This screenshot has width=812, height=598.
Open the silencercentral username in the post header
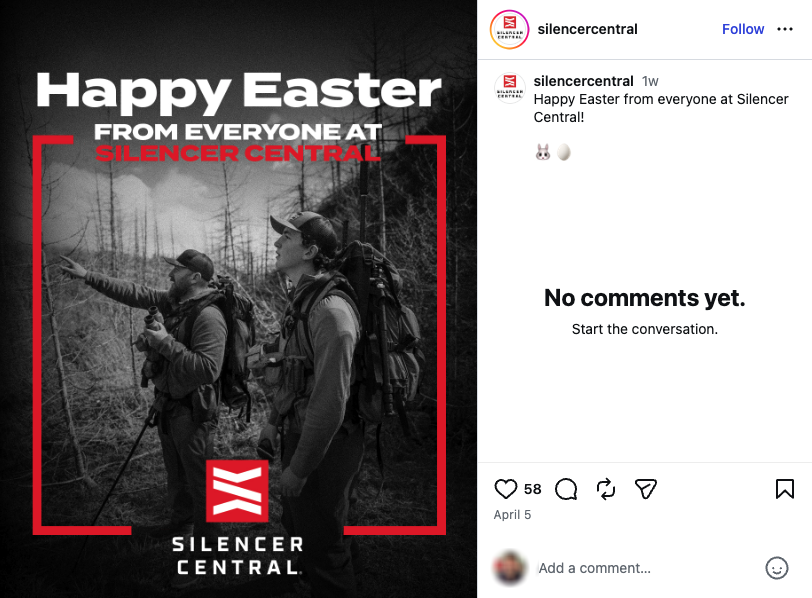pyautogui.click(x=587, y=29)
